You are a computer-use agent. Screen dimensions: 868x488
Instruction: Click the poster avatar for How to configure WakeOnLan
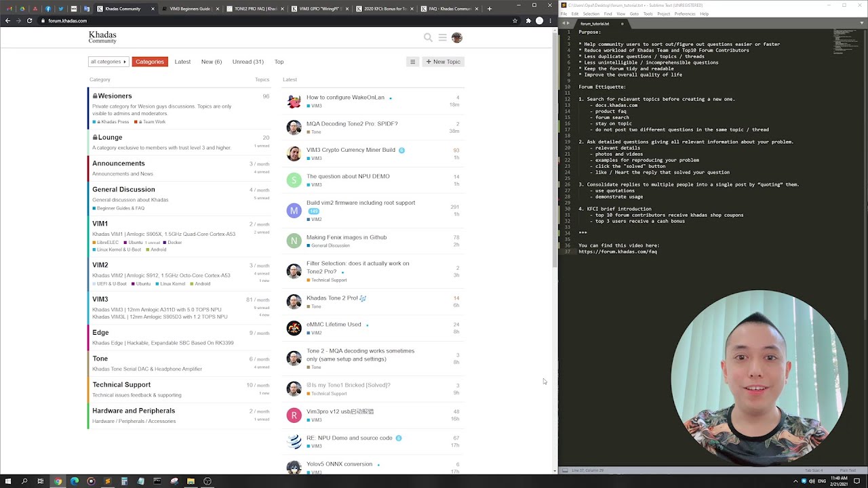click(294, 101)
